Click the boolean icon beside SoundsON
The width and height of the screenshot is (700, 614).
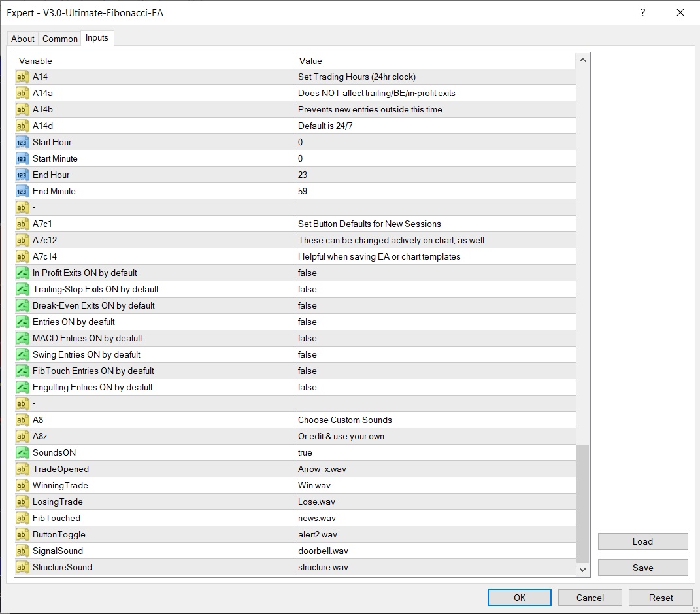pyautogui.click(x=23, y=452)
